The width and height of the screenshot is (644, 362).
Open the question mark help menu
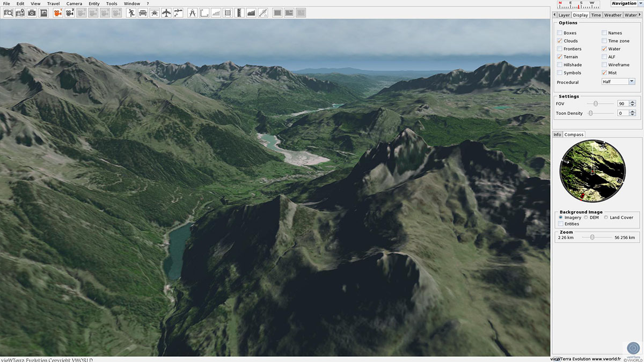click(x=148, y=4)
